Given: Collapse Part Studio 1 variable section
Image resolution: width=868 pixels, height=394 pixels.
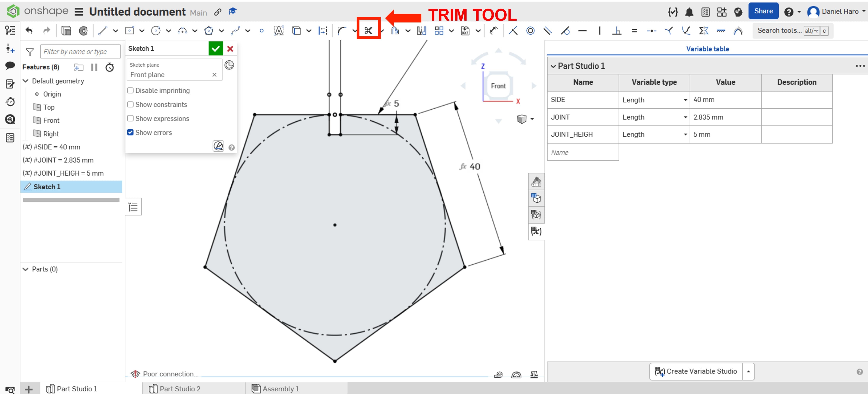Looking at the screenshot, I should tap(553, 66).
